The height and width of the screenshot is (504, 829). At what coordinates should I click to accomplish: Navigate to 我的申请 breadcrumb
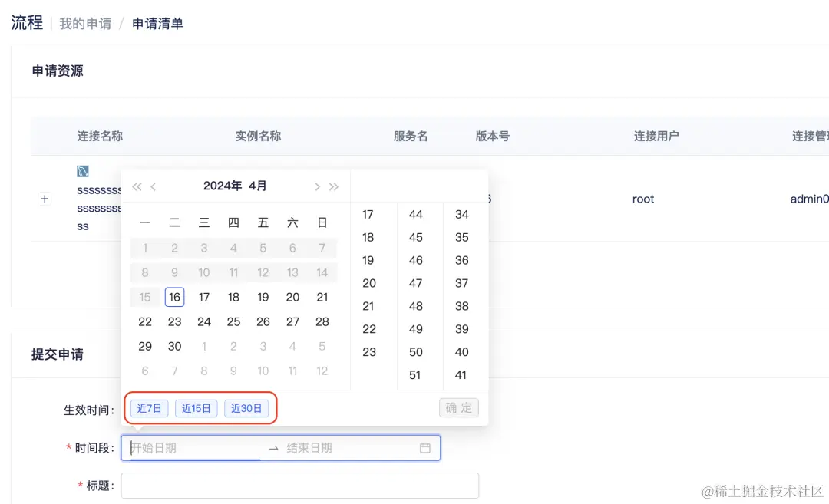pyautogui.click(x=85, y=24)
